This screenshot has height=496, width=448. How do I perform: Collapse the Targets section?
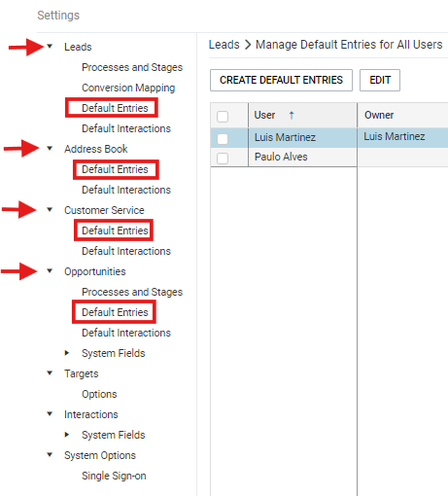50,372
